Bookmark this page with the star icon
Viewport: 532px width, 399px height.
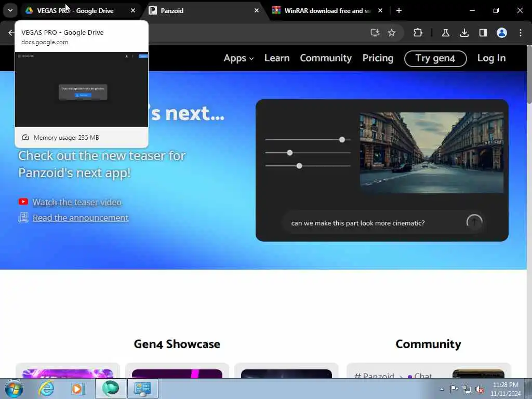pos(392,33)
